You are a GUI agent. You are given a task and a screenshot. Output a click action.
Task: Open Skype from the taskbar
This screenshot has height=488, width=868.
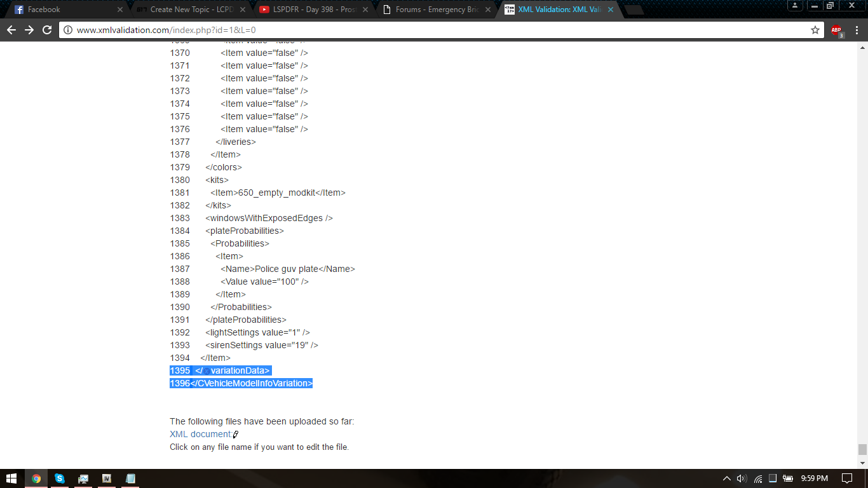pos(60,478)
